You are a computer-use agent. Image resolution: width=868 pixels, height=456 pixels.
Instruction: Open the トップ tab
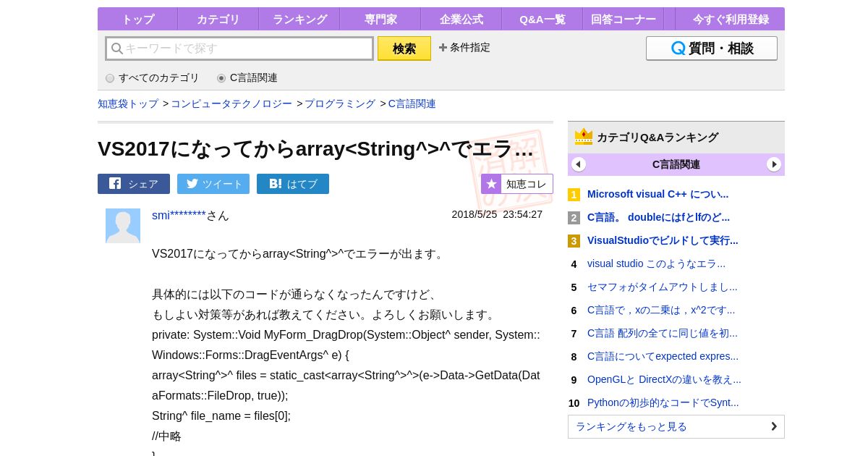pyautogui.click(x=137, y=20)
